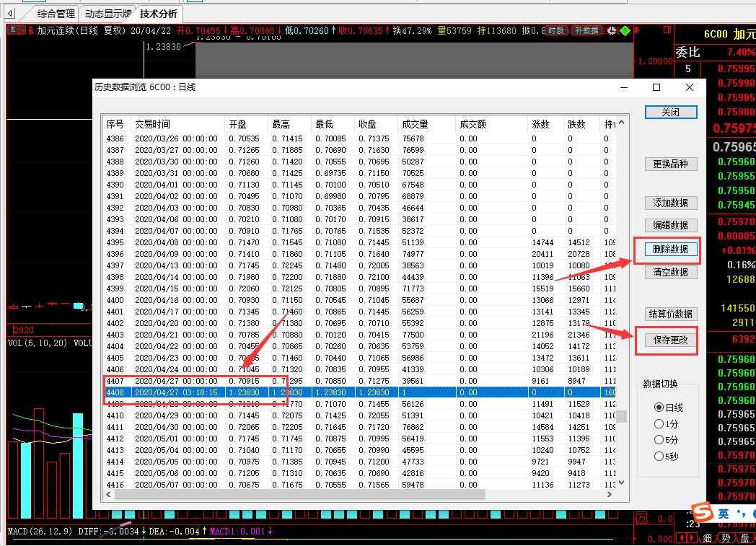Click the clock icon in the chart header
The image size is (756, 546).
tap(611, 30)
